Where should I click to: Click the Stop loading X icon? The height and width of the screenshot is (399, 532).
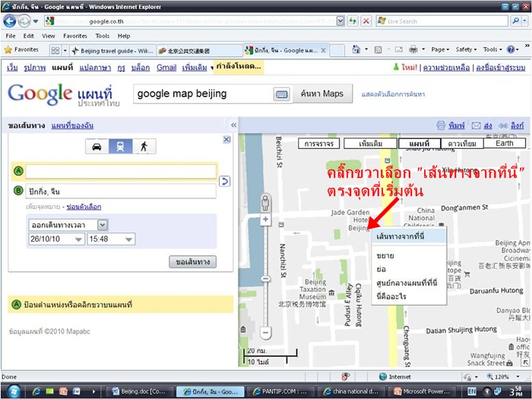(366, 21)
